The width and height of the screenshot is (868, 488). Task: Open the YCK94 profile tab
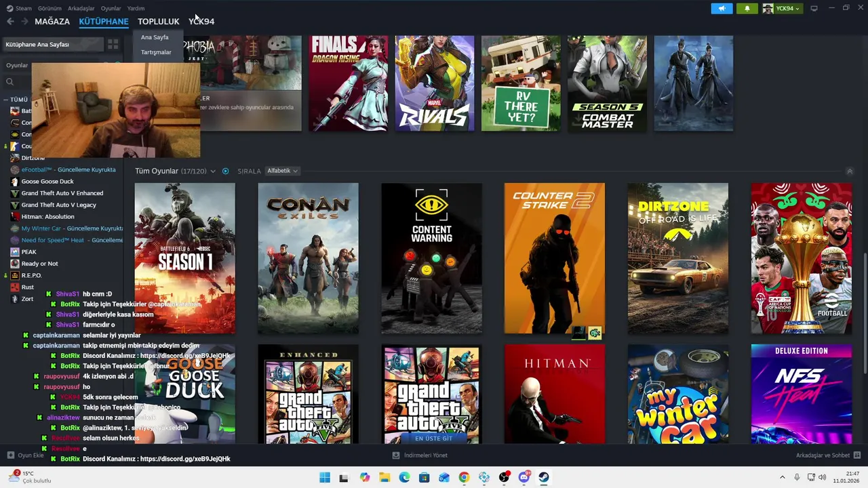(x=201, y=22)
